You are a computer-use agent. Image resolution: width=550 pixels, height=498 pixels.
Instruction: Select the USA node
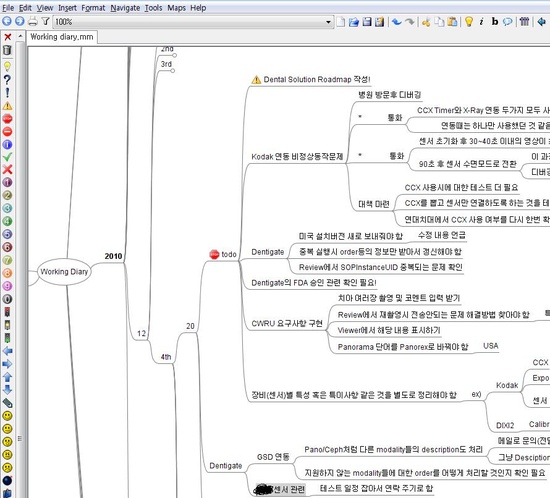click(491, 346)
